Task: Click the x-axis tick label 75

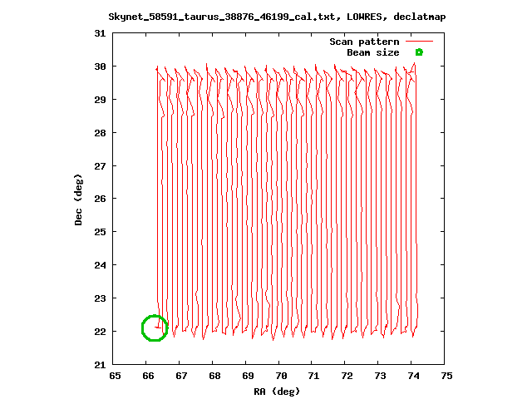Action: pos(447,376)
